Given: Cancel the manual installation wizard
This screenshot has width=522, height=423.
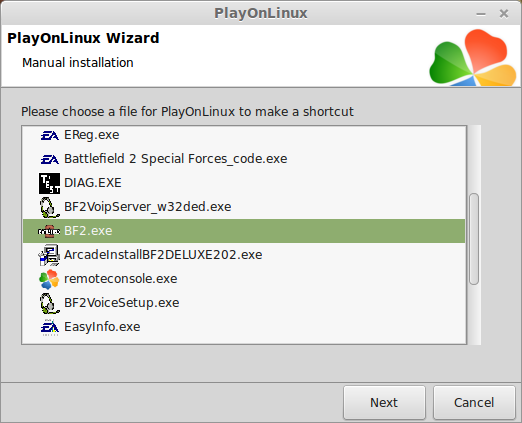Looking at the screenshot, I should click(x=474, y=403).
